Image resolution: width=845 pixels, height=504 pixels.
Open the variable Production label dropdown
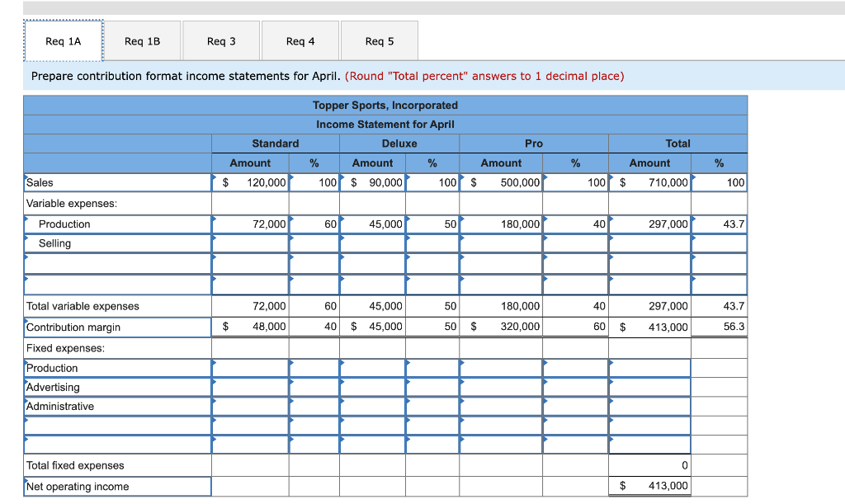(117, 224)
